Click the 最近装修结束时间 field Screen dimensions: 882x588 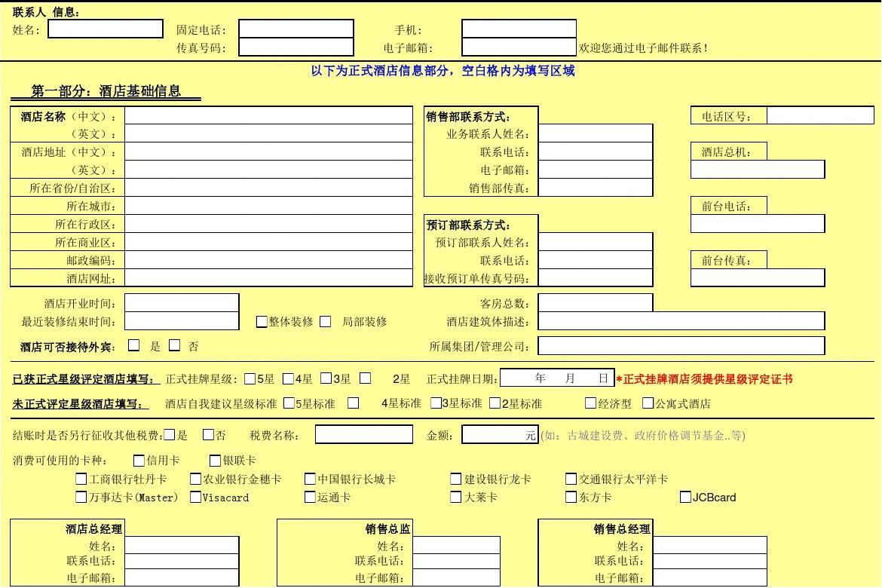pyautogui.click(x=182, y=320)
